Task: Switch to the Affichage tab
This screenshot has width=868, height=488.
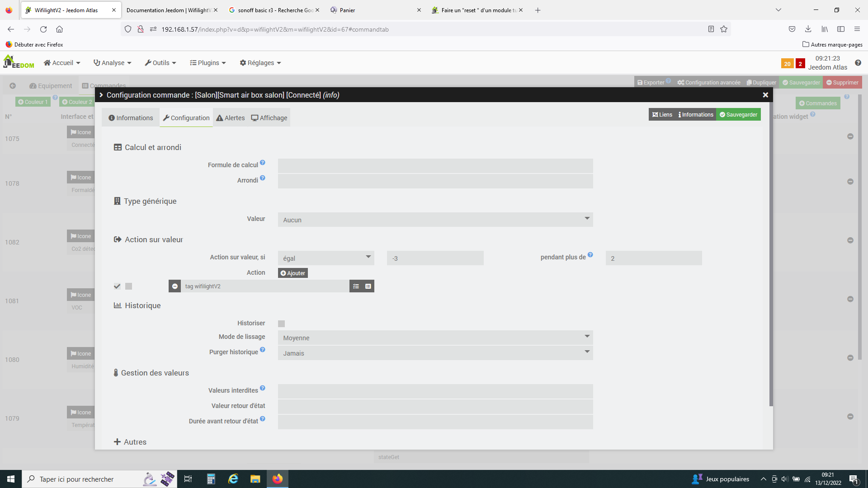Action: [x=269, y=118]
